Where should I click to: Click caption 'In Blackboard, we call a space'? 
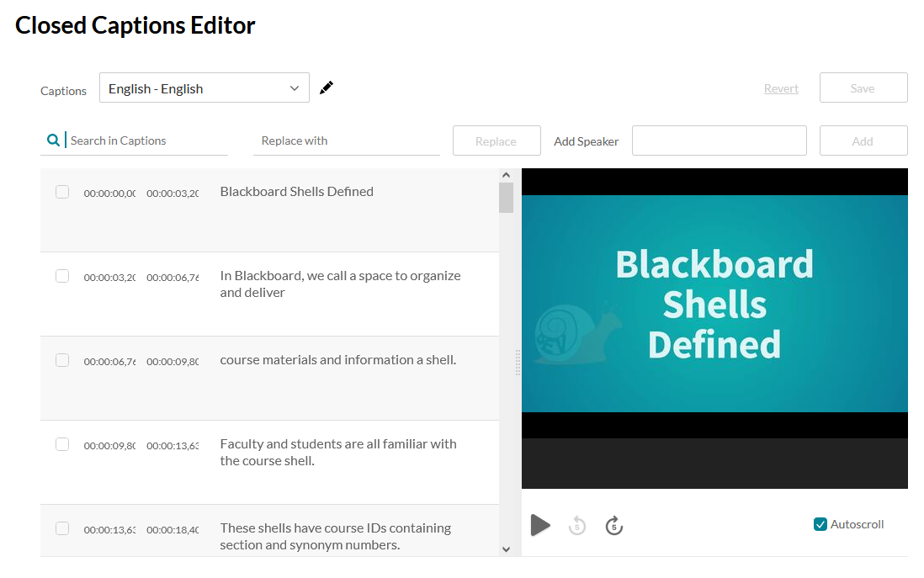coord(340,284)
